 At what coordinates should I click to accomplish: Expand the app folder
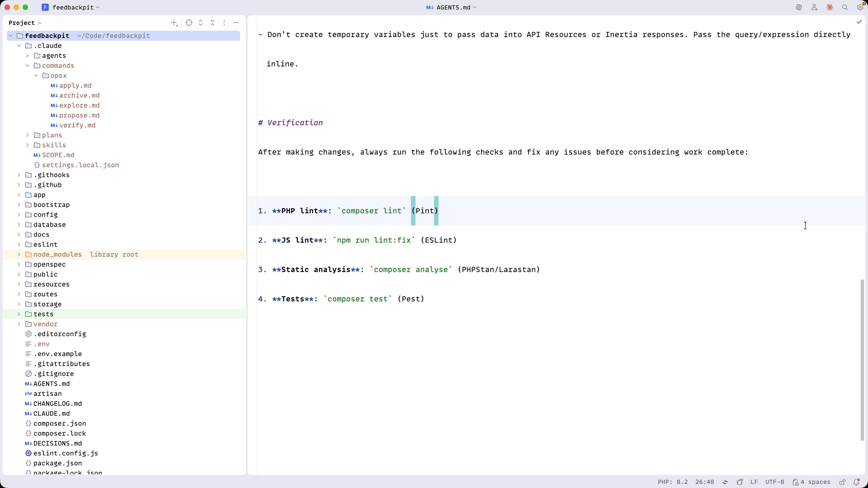click(19, 195)
